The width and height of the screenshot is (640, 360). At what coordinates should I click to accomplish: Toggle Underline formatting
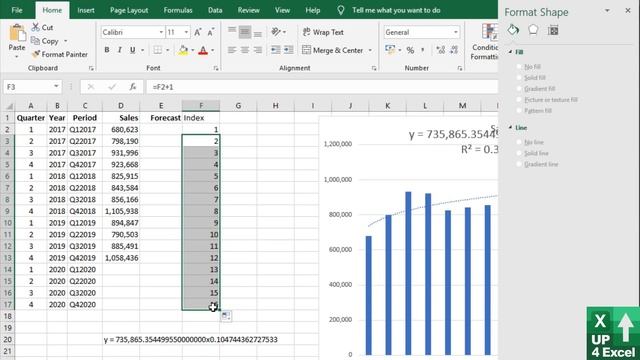click(132, 50)
